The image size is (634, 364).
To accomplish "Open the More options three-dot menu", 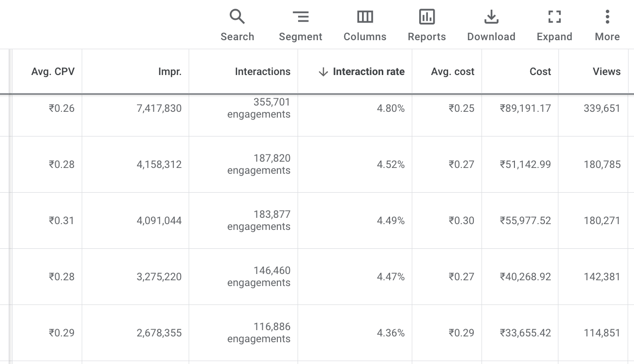I will coord(607,16).
